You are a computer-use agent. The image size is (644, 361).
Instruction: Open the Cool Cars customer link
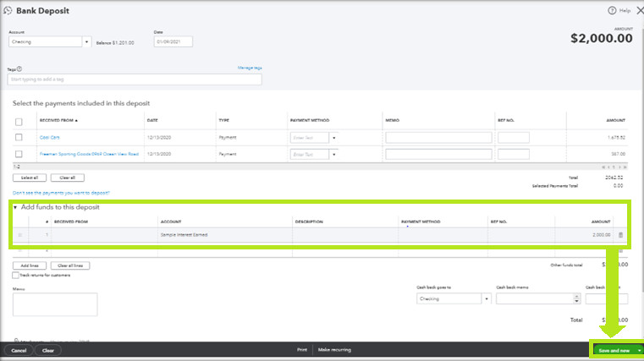(x=50, y=138)
